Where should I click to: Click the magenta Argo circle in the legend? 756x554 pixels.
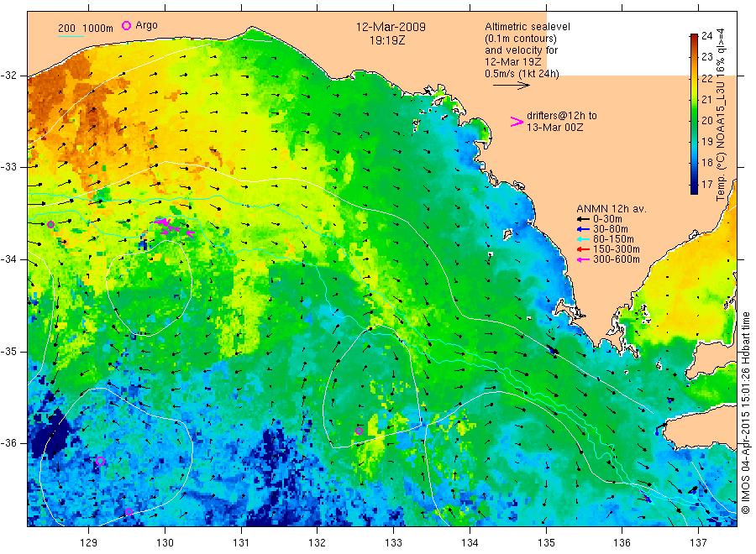[x=126, y=25]
